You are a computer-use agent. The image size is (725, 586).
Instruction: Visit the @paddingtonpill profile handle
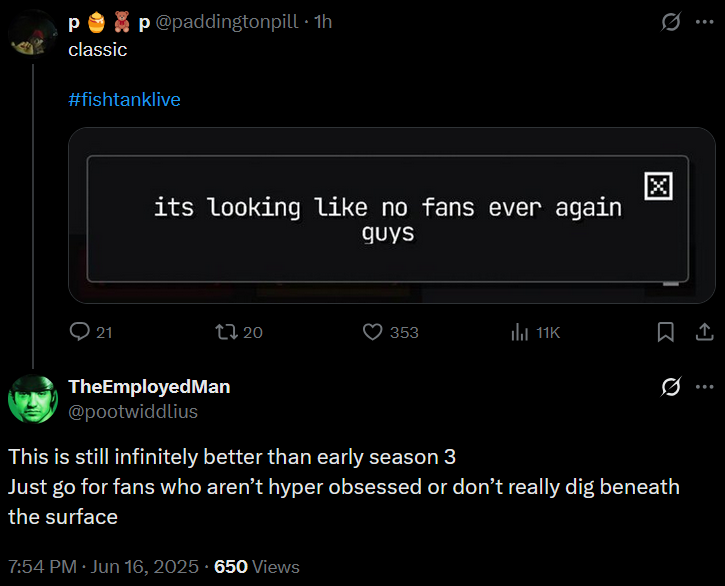(x=227, y=22)
